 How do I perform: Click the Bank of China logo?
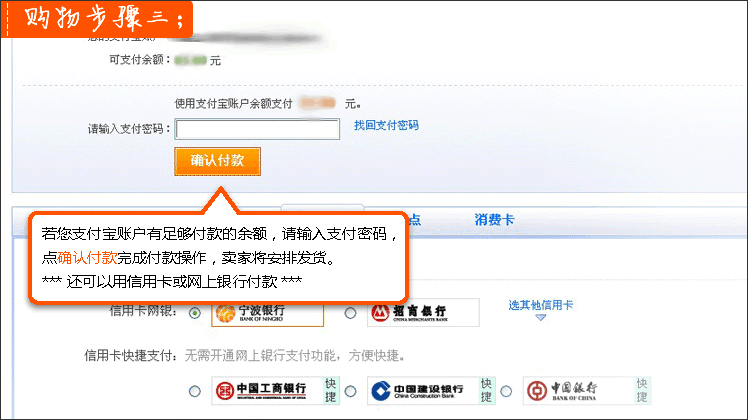click(x=579, y=391)
